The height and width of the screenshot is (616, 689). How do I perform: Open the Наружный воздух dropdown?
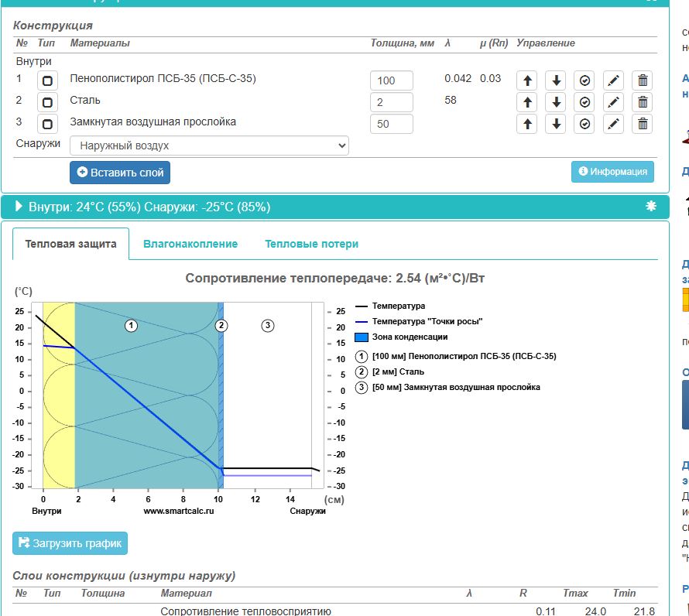[x=209, y=145]
